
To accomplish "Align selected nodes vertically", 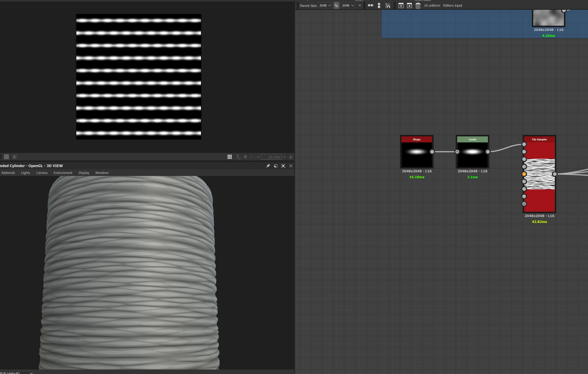I will pos(379,5).
